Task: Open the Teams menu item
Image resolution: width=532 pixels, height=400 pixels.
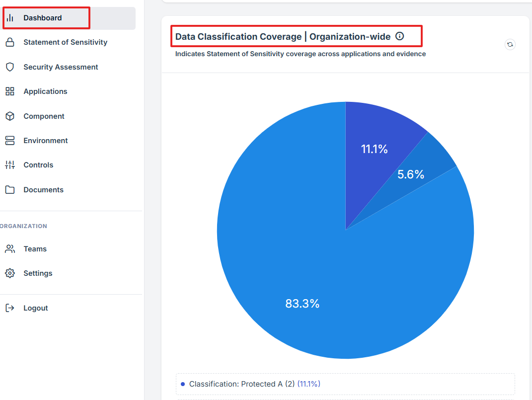Action: tap(35, 249)
